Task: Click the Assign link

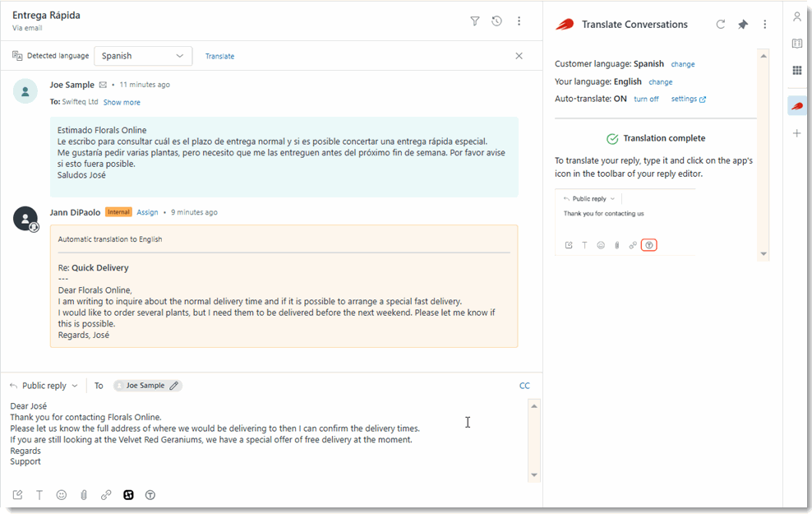Action: pyautogui.click(x=147, y=212)
